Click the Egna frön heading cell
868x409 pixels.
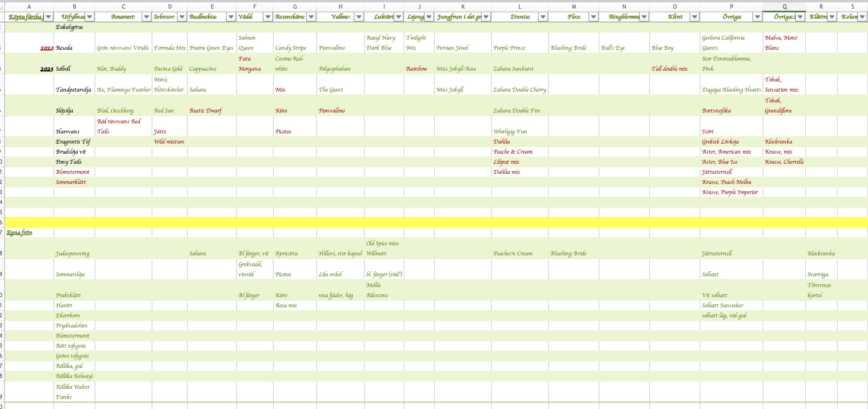[x=19, y=233]
